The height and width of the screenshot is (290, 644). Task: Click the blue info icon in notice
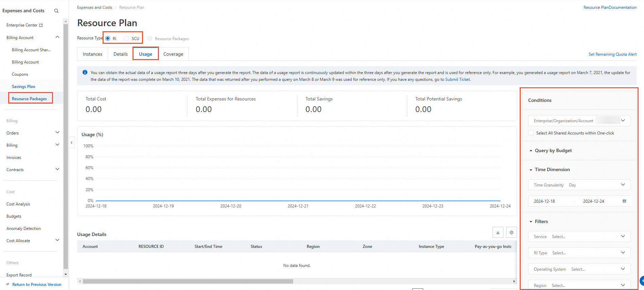point(85,72)
